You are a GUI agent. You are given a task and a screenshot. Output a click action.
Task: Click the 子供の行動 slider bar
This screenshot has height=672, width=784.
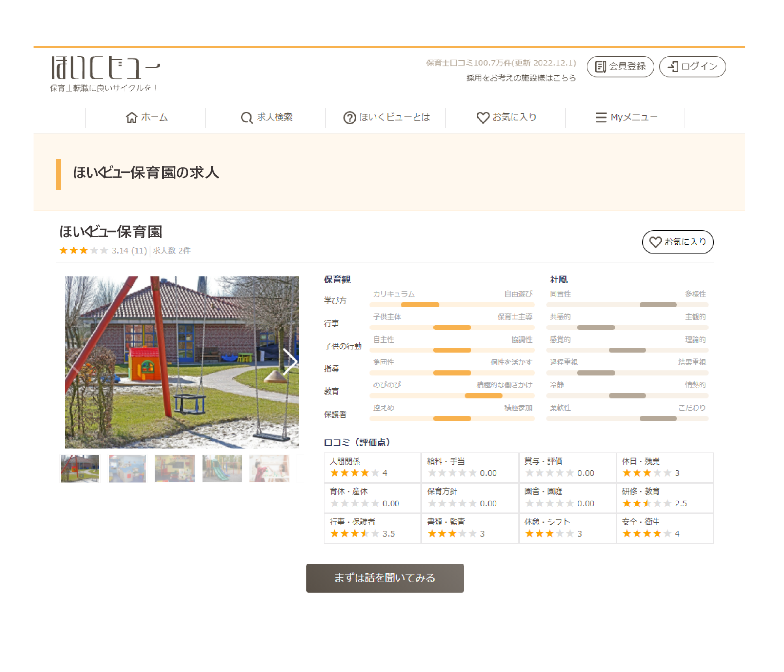tap(452, 350)
